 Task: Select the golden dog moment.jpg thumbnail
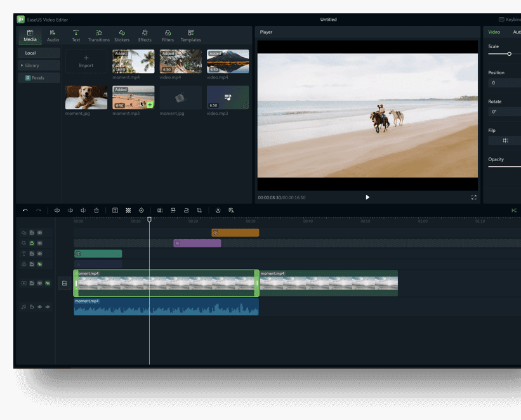coord(86,97)
